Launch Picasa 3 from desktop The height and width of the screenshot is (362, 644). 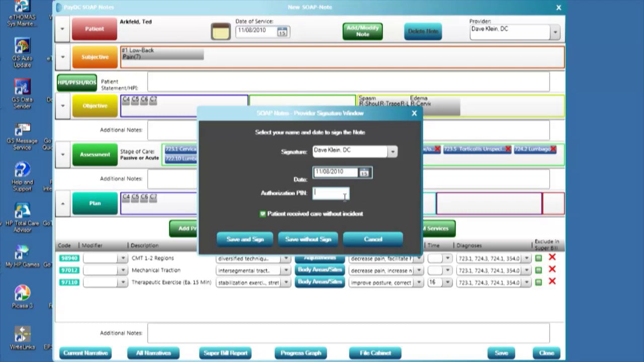coord(22,297)
